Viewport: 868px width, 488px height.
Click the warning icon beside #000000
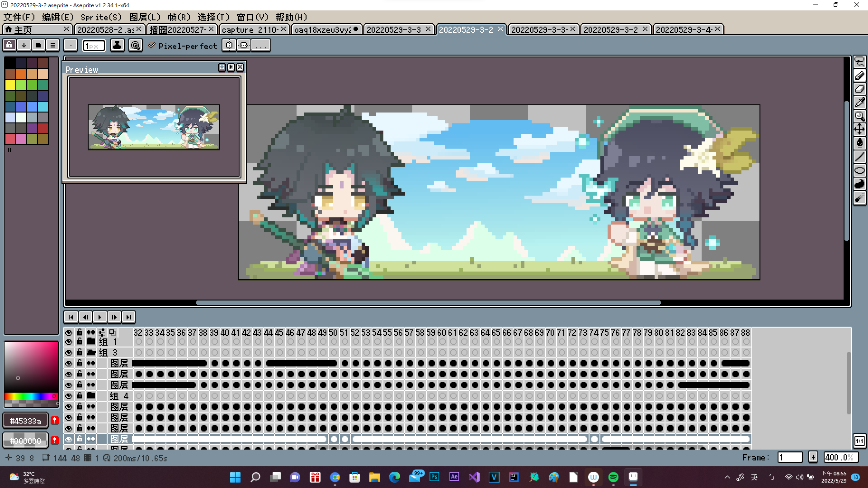point(55,441)
